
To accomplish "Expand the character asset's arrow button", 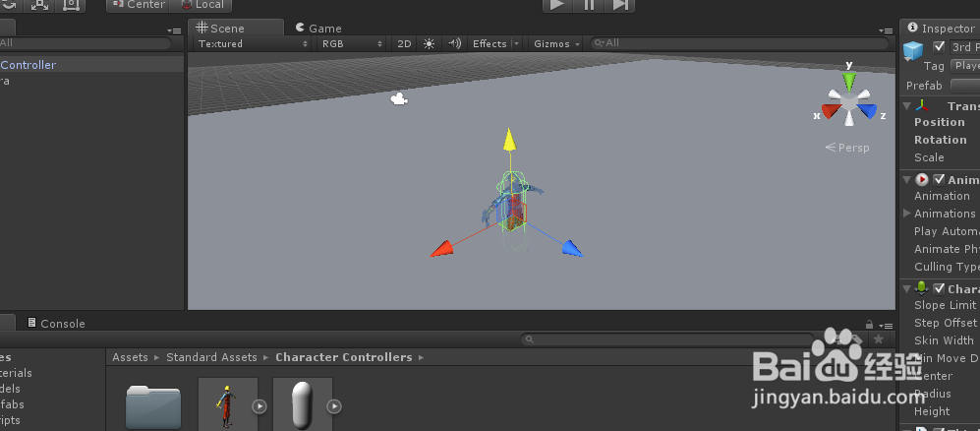I will (259, 406).
